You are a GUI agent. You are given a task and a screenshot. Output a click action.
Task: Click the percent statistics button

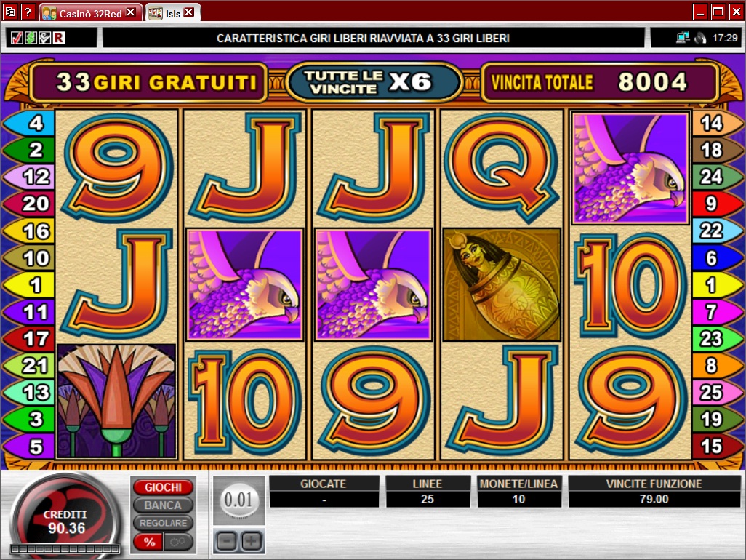tap(149, 542)
